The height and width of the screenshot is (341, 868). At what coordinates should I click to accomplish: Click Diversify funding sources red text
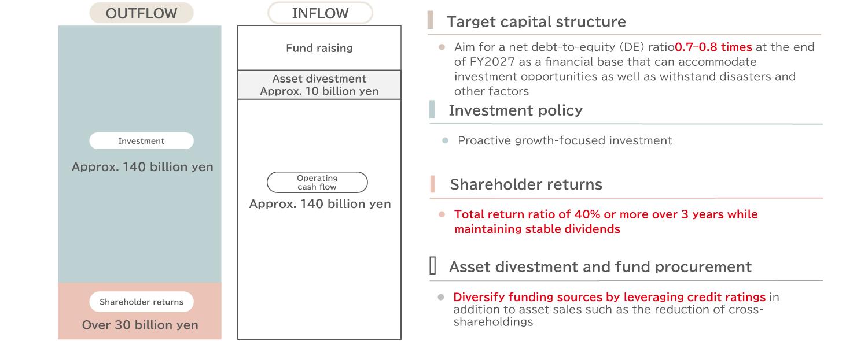609,297
